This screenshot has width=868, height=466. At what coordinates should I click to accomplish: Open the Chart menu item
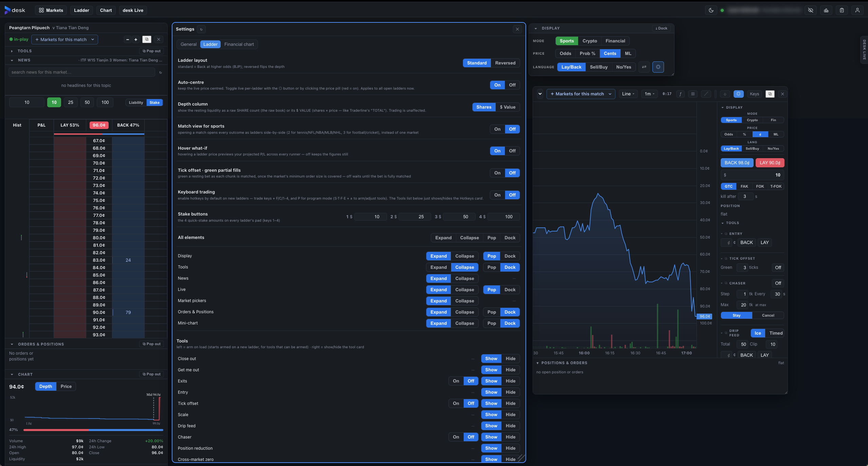(x=106, y=10)
